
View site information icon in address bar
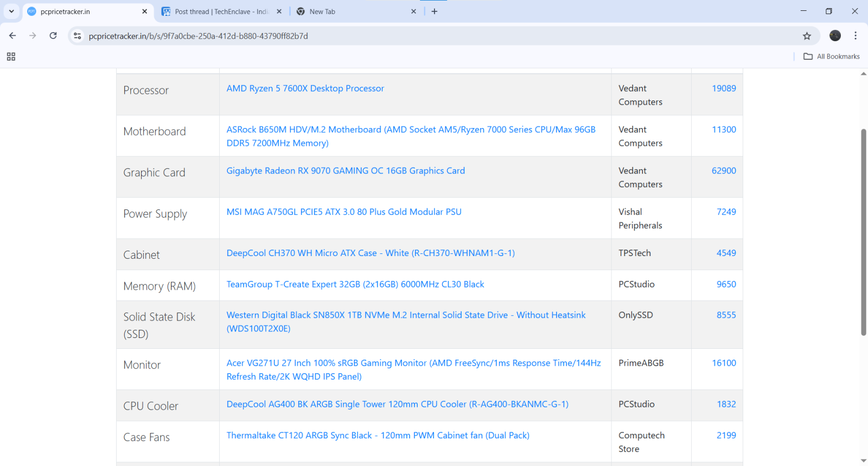78,36
